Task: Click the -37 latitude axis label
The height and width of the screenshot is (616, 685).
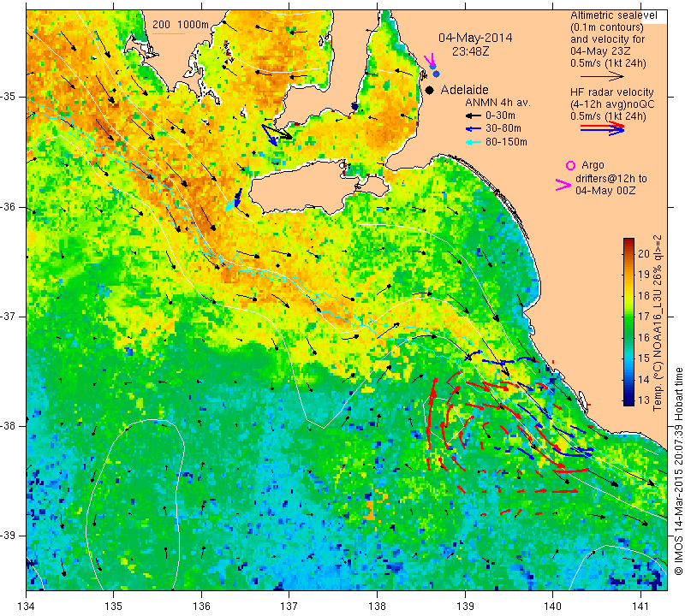Action: pos(9,316)
